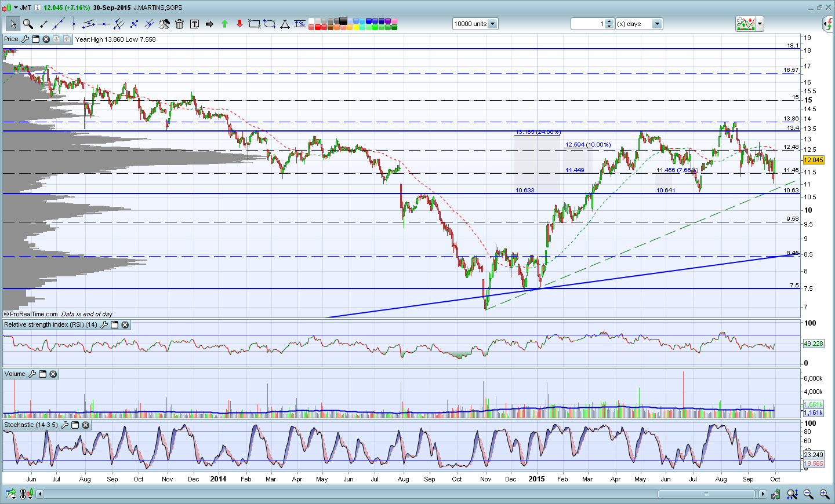835x504 pixels.
Task: Click the instrument info icon beside JMT
Action: coord(37,8)
